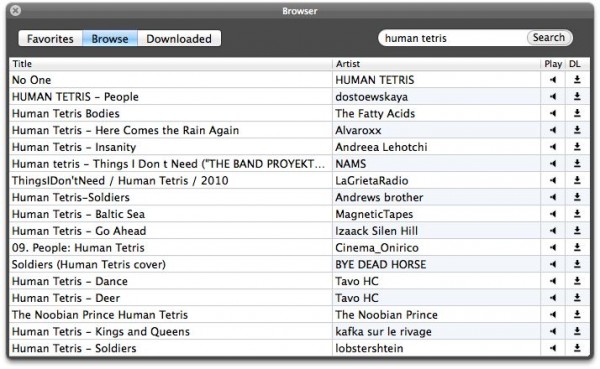Close the Browser window
The height and width of the screenshot is (369, 600).
click(16, 11)
